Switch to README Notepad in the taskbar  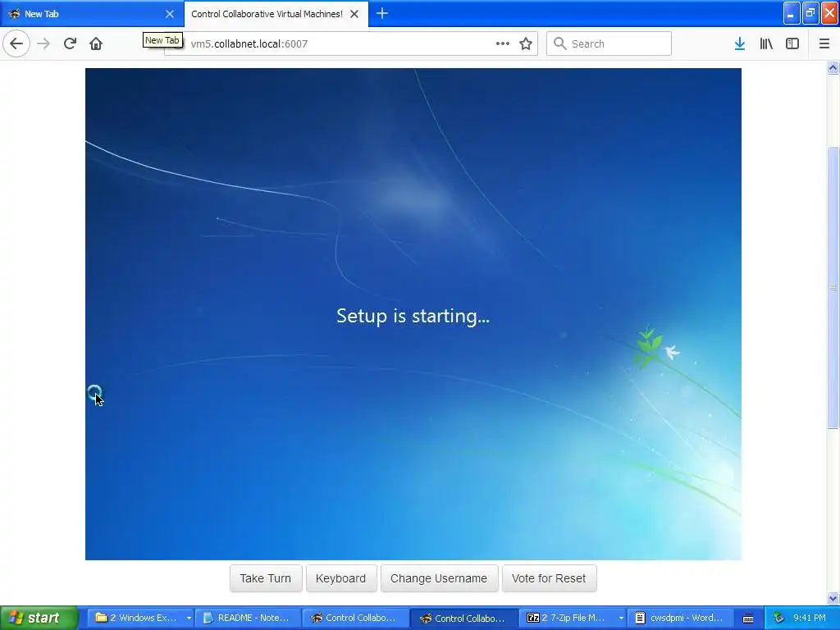click(247, 618)
